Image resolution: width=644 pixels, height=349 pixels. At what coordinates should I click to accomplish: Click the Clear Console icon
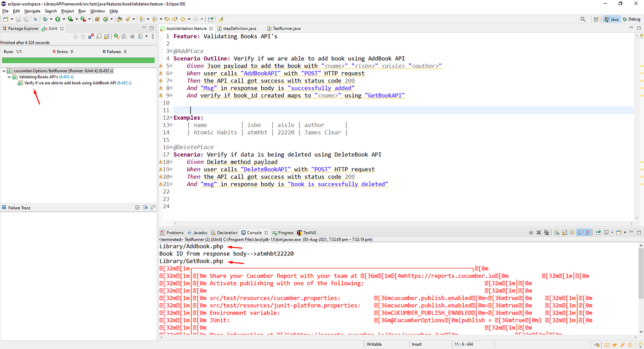pyautogui.click(x=557, y=233)
